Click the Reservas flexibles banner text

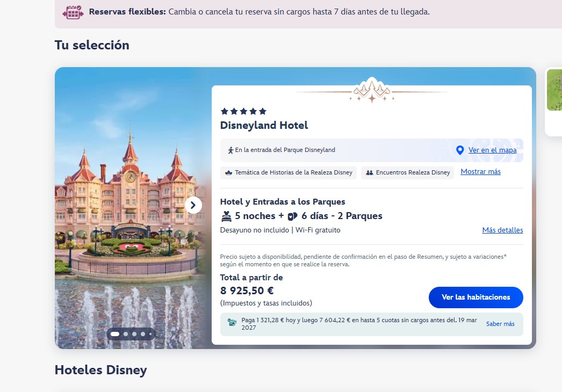(259, 12)
